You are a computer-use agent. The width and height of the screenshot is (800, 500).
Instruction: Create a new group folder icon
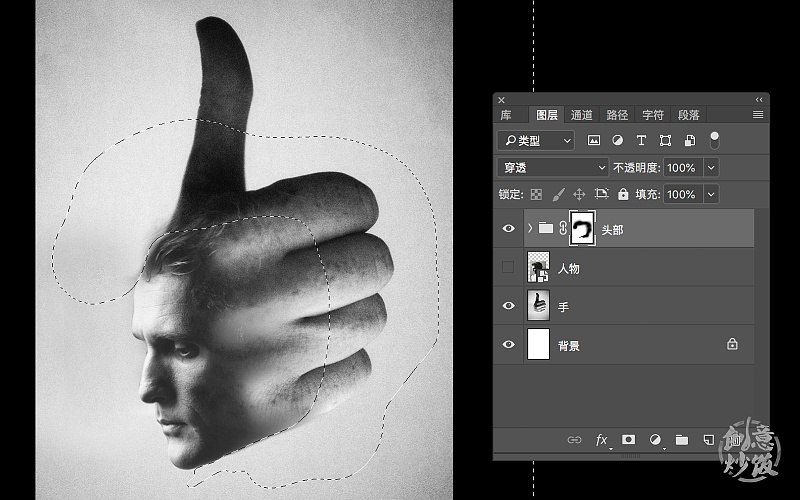[x=681, y=439]
